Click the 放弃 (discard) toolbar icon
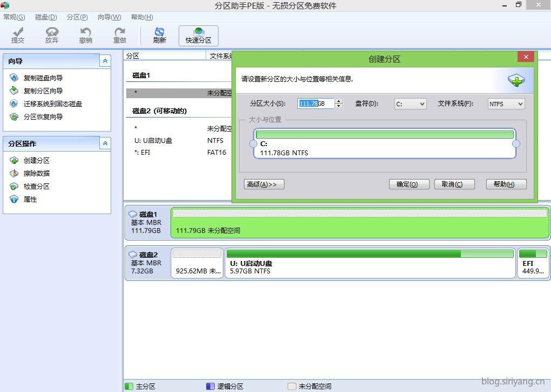Viewport: 551px width, 392px height. [x=52, y=36]
